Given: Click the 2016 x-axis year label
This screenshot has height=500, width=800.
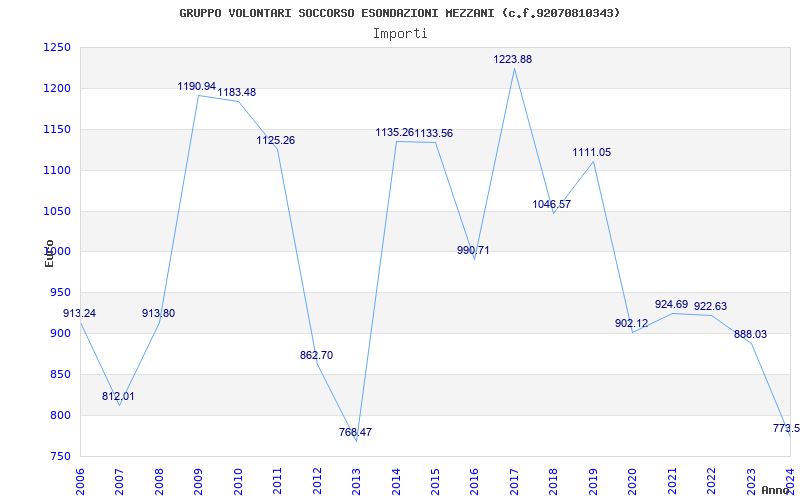Looking at the screenshot, I should (474, 481).
